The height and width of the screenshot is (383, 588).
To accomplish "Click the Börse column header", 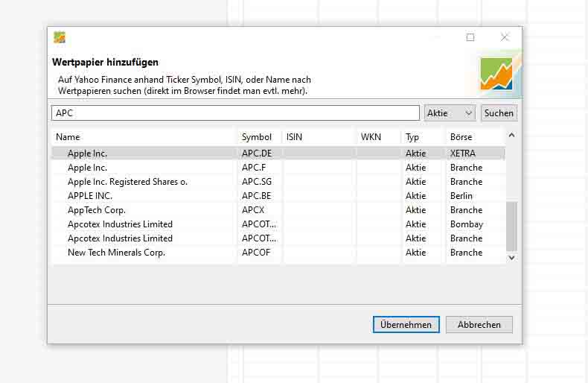I will 476,137.
